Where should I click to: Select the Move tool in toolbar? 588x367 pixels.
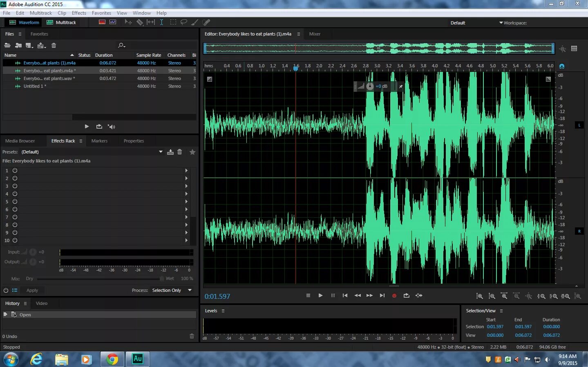[x=128, y=22]
